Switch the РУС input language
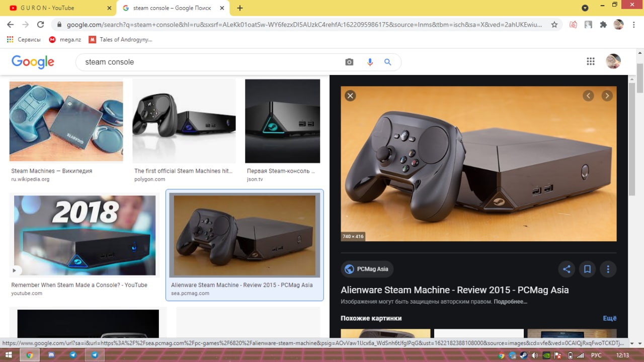The width and height of the screenshot is (644, 362). (596, 355)
